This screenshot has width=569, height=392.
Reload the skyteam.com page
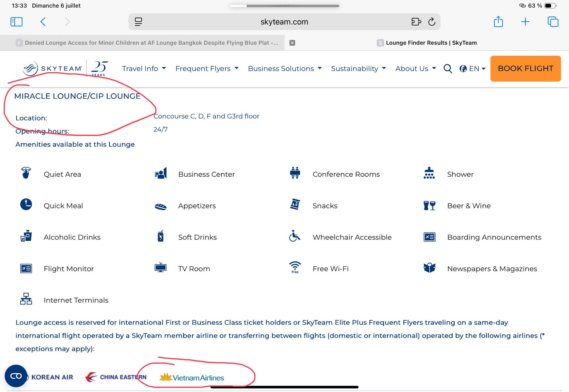(432, 22)
